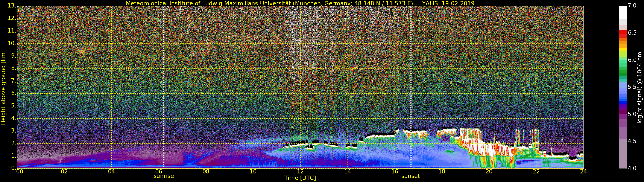Click the height axis tick '8.'

click(x=13, y=68)
